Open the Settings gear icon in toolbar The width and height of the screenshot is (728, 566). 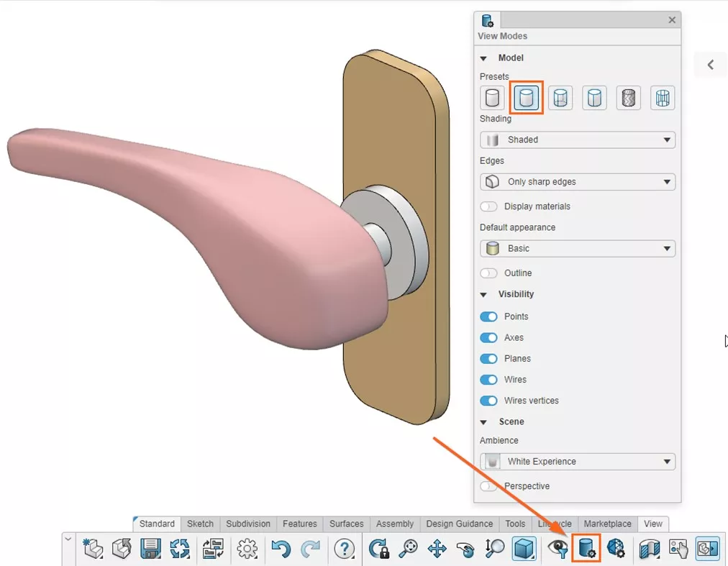click(x=246, y=549)
